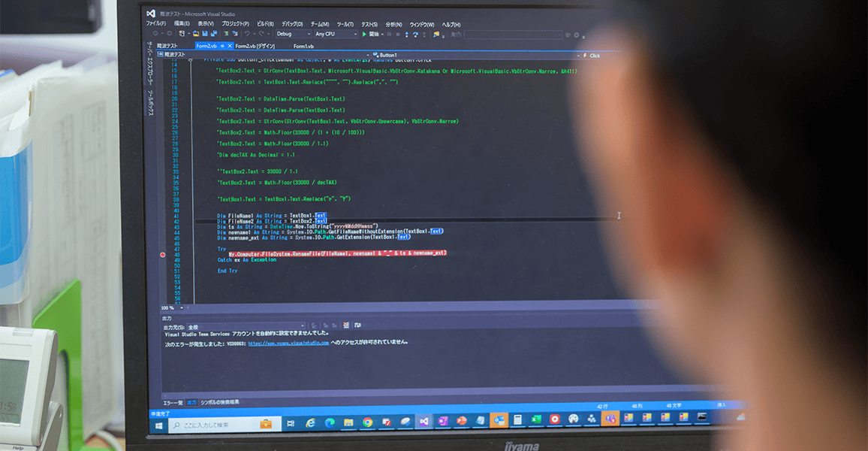Click the Visual Studio taskbar icon

coord(424,422)
